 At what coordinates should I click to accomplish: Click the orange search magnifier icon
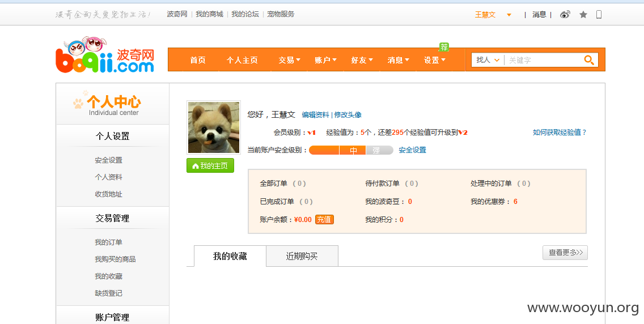pyautogui.click(x=589, y=60)
